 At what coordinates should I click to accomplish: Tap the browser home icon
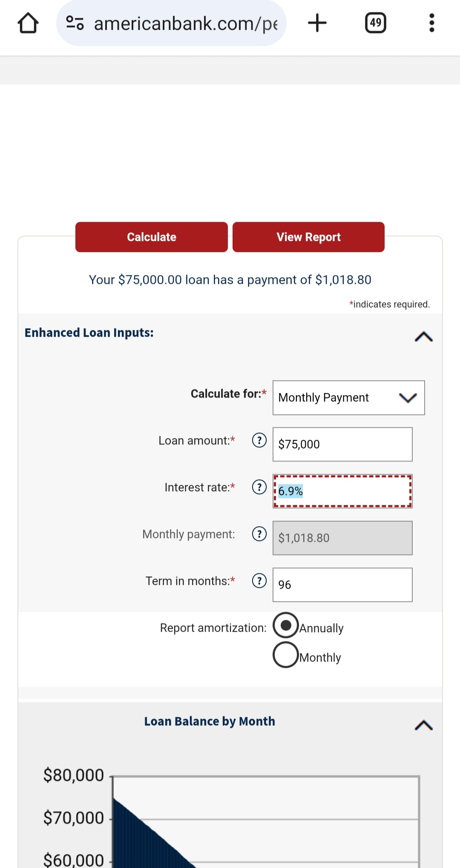[x=28, y=23]
